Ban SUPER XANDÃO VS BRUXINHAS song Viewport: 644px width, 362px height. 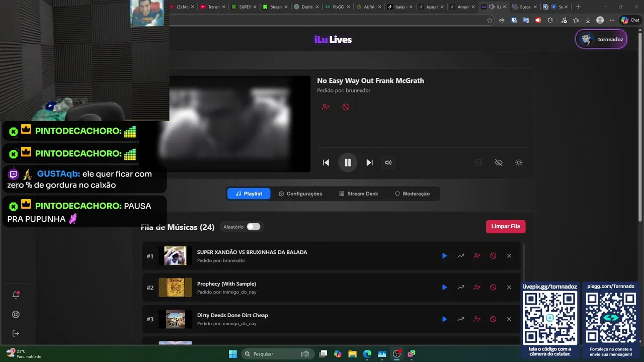[x=493, y=256]
